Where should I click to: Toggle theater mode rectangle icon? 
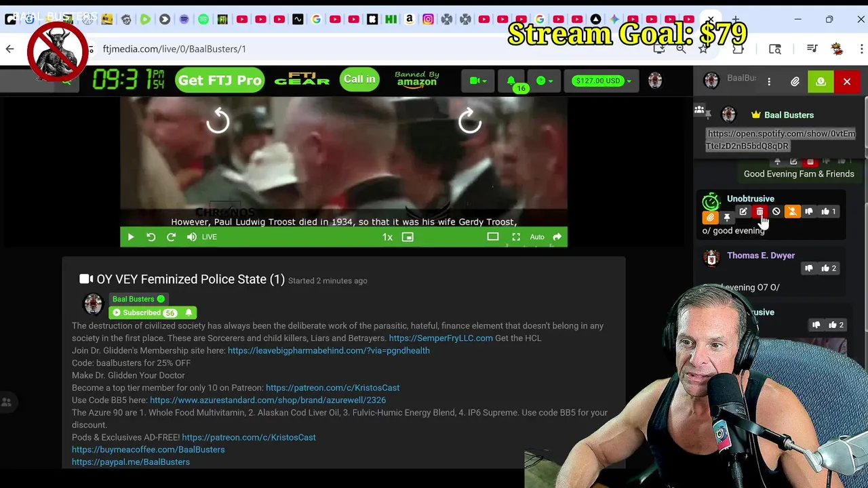point(493,237)
